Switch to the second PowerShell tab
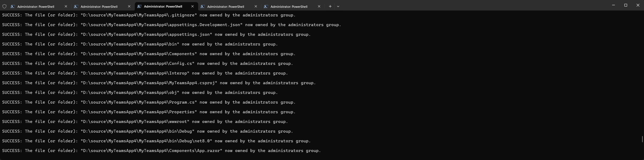The height and width of the screenshot is (160, 644). [99, 7]
